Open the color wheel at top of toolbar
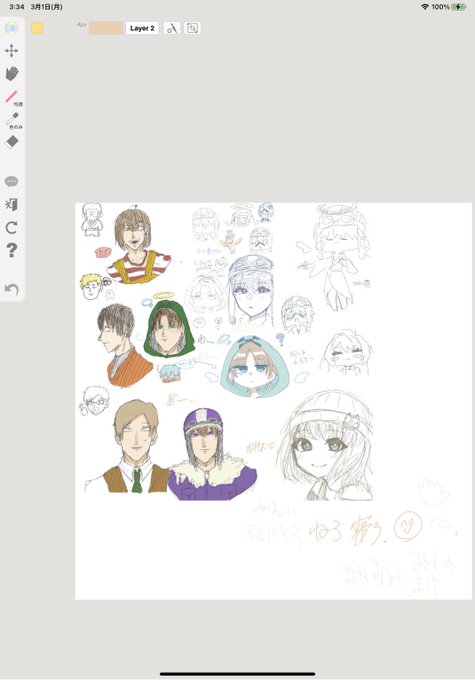 (11, 28)
